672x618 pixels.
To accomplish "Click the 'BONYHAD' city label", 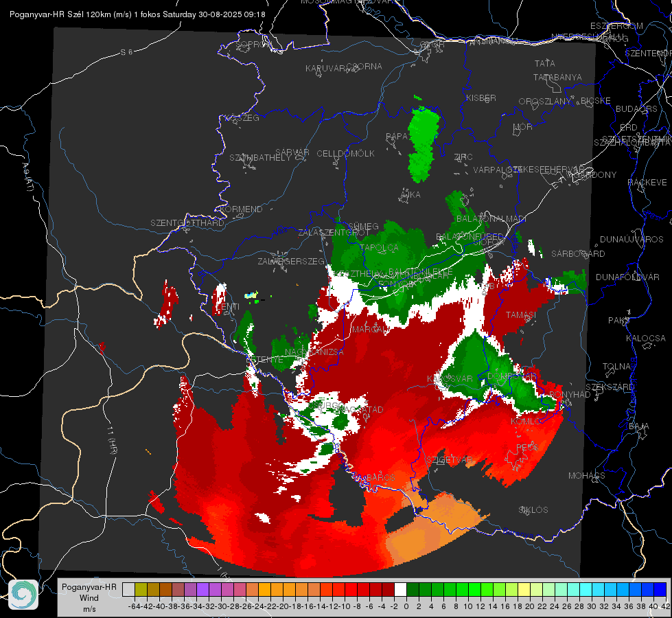I will click(570, 395).
